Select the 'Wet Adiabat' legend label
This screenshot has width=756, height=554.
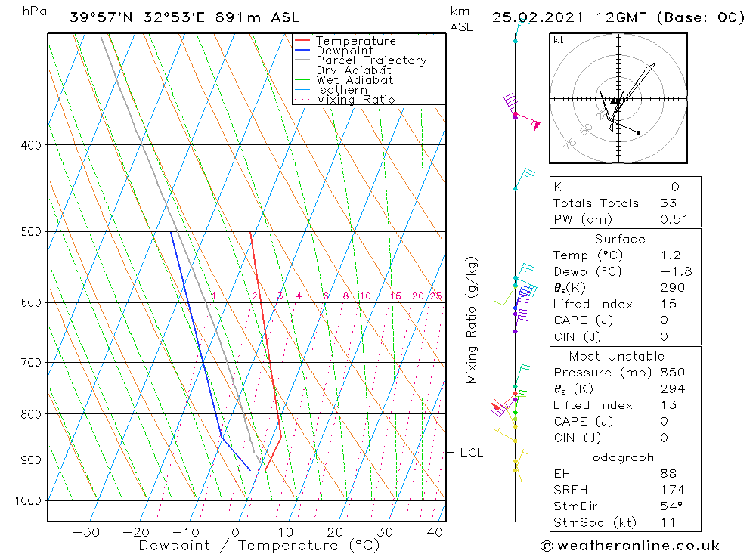coord(355,80)
